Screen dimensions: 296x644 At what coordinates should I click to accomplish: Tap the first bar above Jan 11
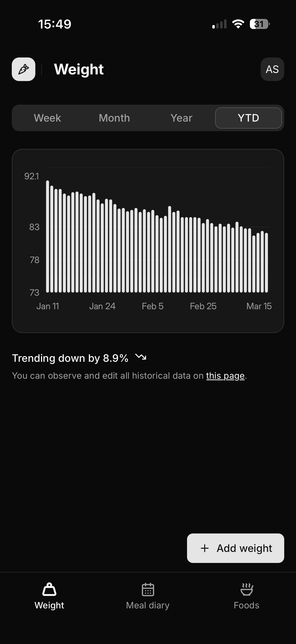47,236
